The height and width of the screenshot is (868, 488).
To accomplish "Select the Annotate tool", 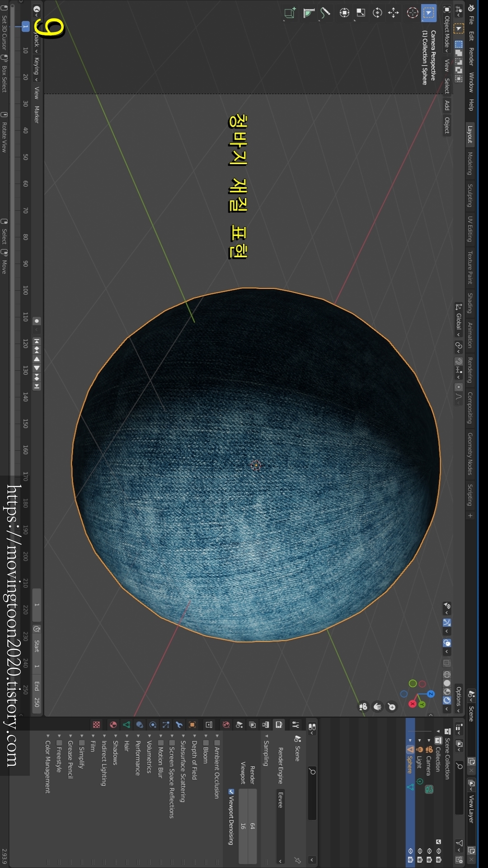I will (325, 13).
